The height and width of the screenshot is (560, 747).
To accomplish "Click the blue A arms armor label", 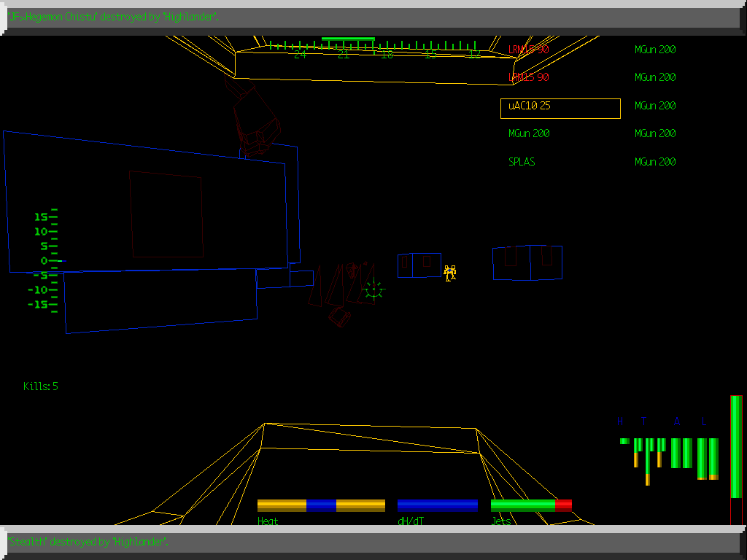I will pos(677,421).
